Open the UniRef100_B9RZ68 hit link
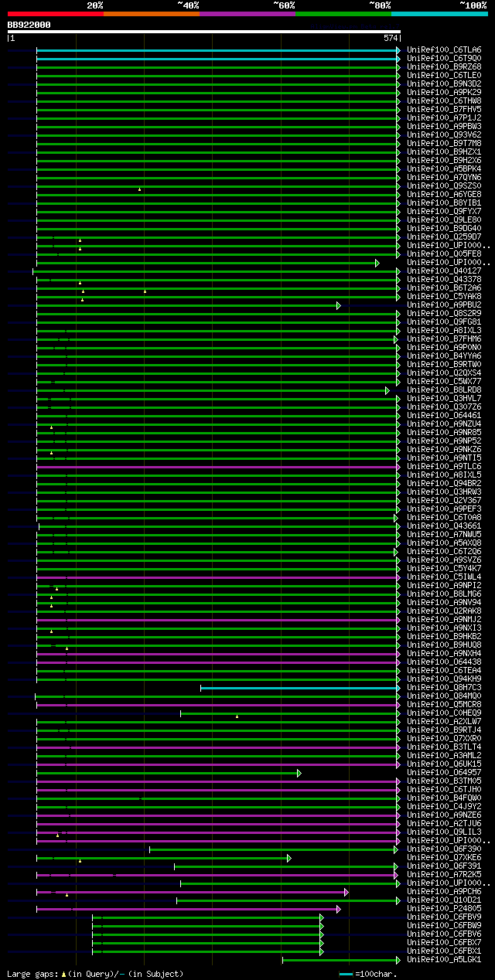This screenshot has height=980, width=495. [x=444, y=66]
